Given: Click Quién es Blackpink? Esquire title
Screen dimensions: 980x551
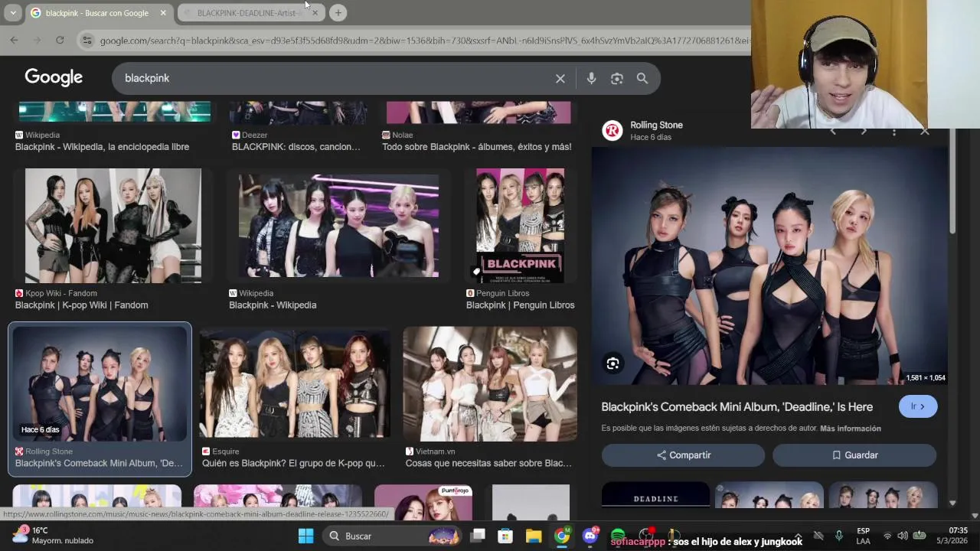Looking at the screenshot, I should tap(293, 463).
